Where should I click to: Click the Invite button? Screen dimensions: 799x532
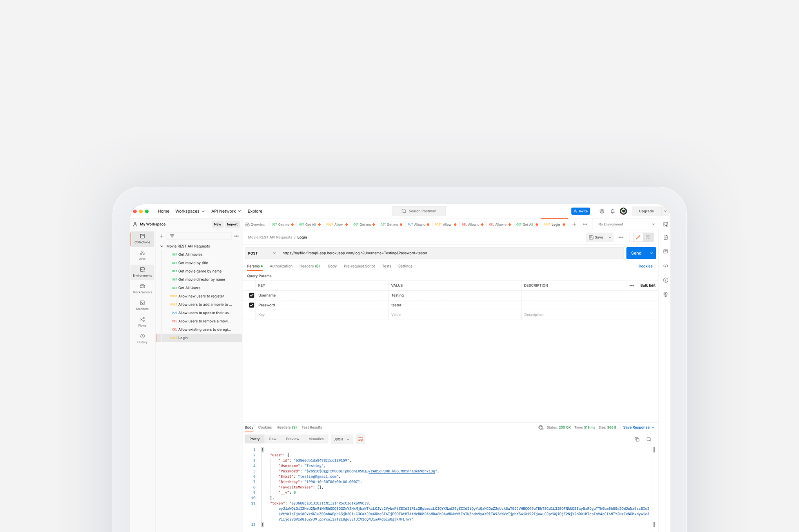pyautogui.click(x=581, y=211)
